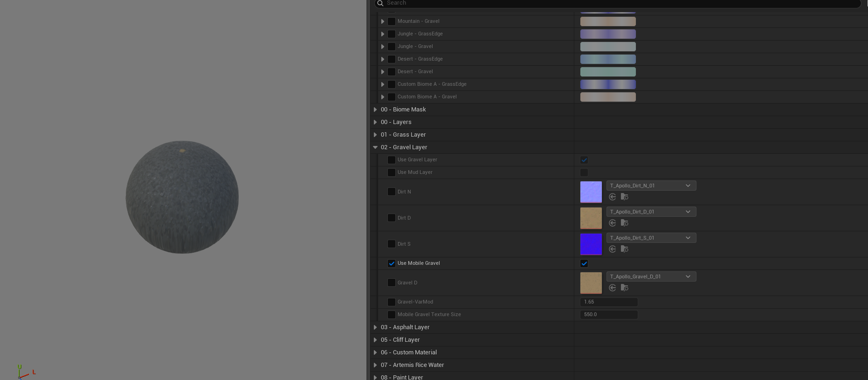Expand the 00 - Biome Mask category
Viewport: 868px width, 380px height.
click(375, 110)
